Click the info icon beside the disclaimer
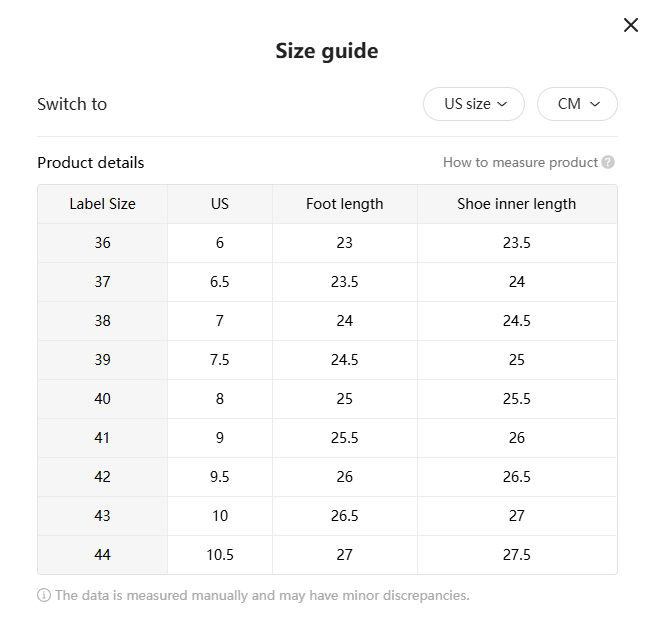Screen dimensions: 655x636 44,595
